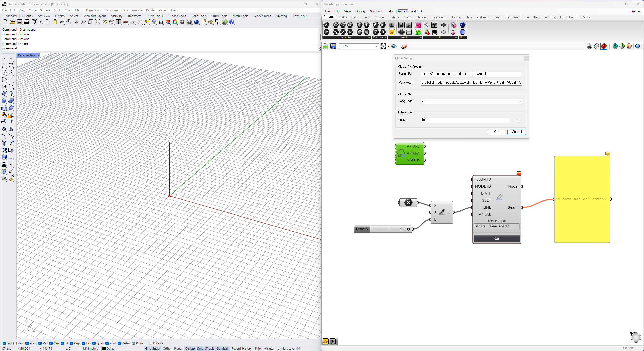Screen dimensions: 644x351
Task: Click the New file icon in Rhino toolbar
Action: point(5,22)
